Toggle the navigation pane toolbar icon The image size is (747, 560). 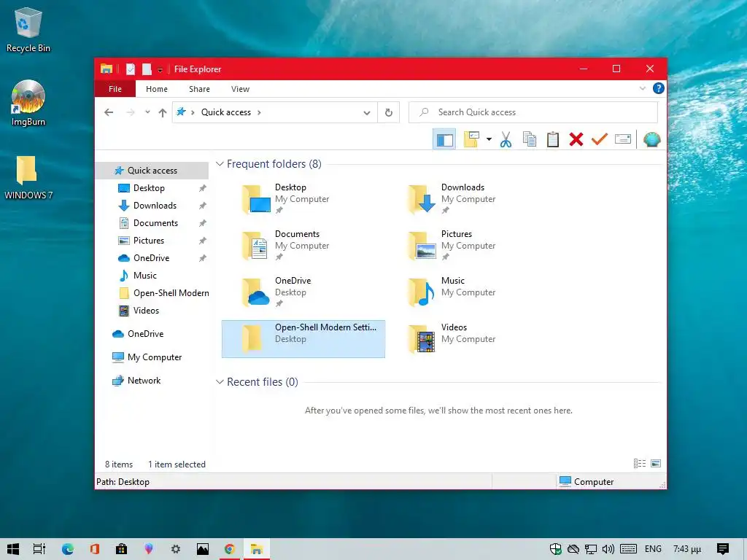tap(444, 139)
